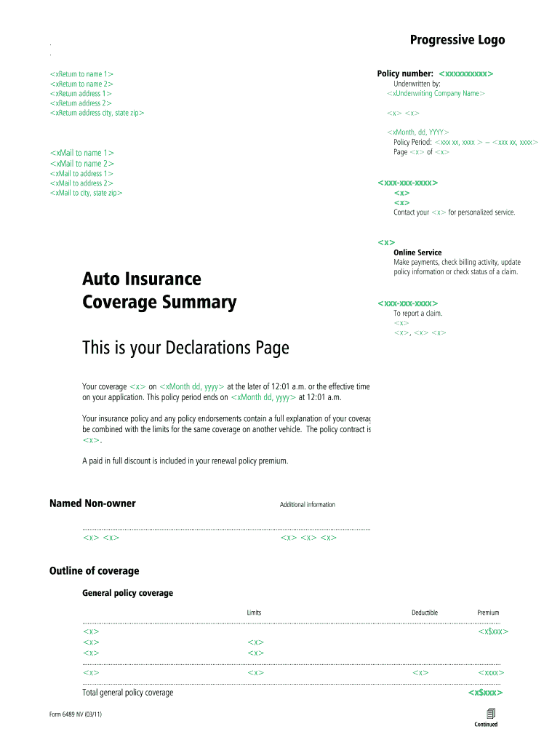Image resolution: width=560 pixels, height=745 pixels.
Task: Click the xMail to address 1 field
Action: click(81, 173)
